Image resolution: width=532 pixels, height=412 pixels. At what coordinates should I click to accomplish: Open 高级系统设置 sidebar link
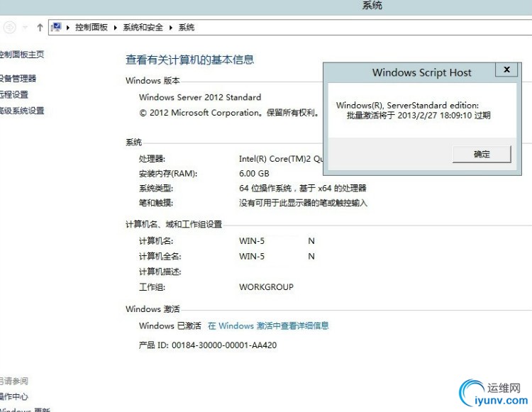tap(22, 111)
